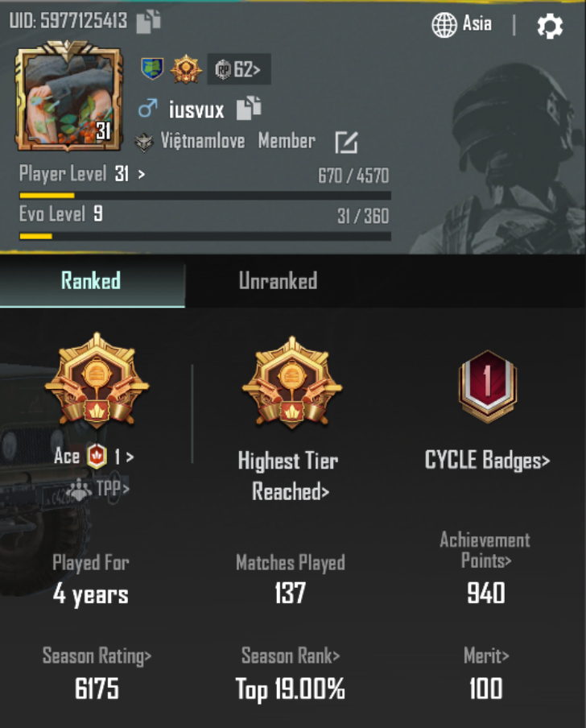Click the Player Level progress bar
The height and width of the screenshot is (728, 586).
pyautogui.click(x=205, y=196)
